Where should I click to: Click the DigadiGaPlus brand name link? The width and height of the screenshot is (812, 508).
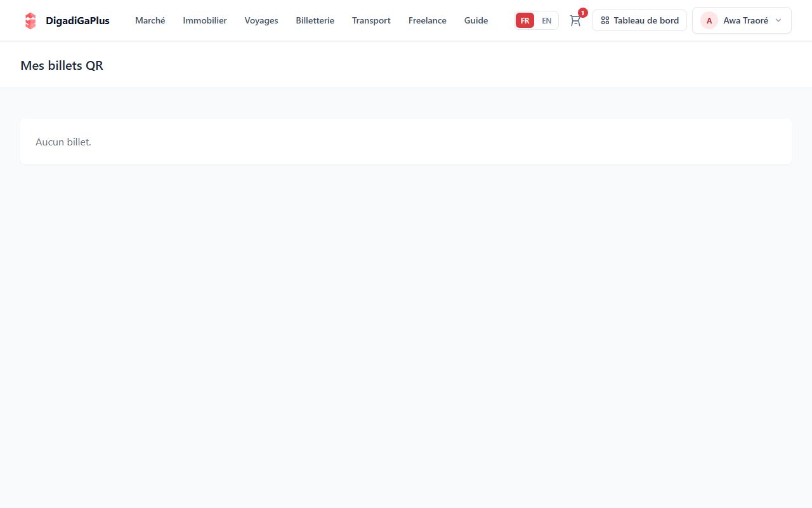[x=77, y=20]
